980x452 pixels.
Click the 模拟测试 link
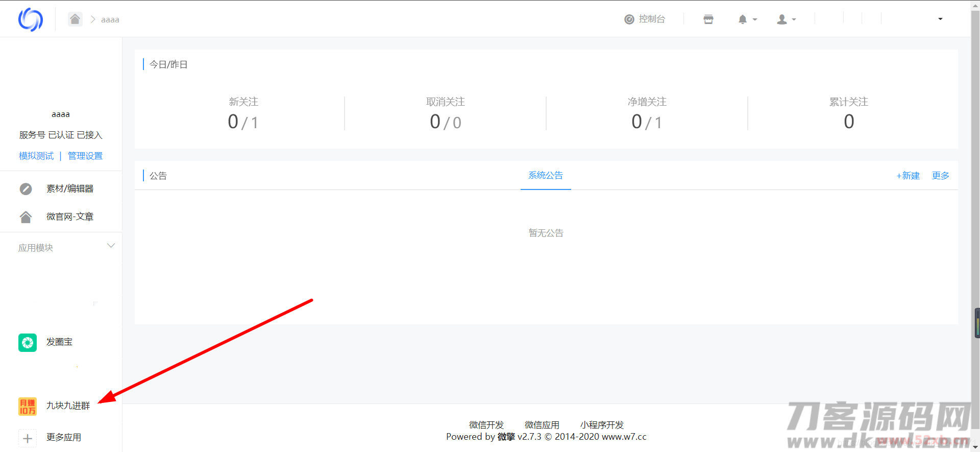pyautogui.click(x=36, y=156)
